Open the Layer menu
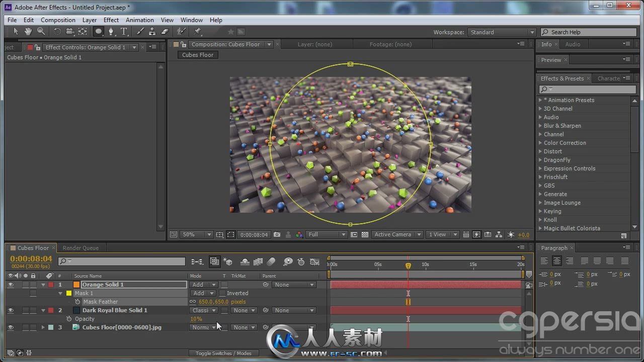This screenshot has height=362, width=644. 90,20
